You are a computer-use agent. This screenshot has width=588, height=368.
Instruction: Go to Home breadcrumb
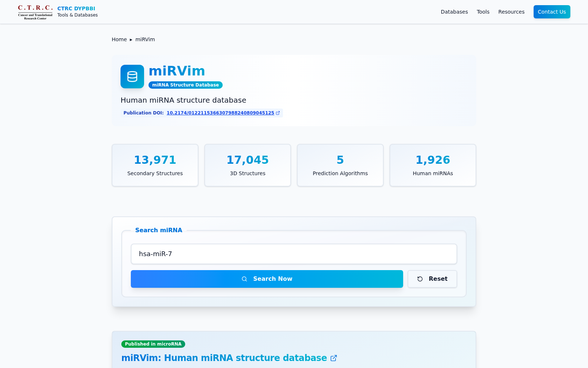coord(119,39)
